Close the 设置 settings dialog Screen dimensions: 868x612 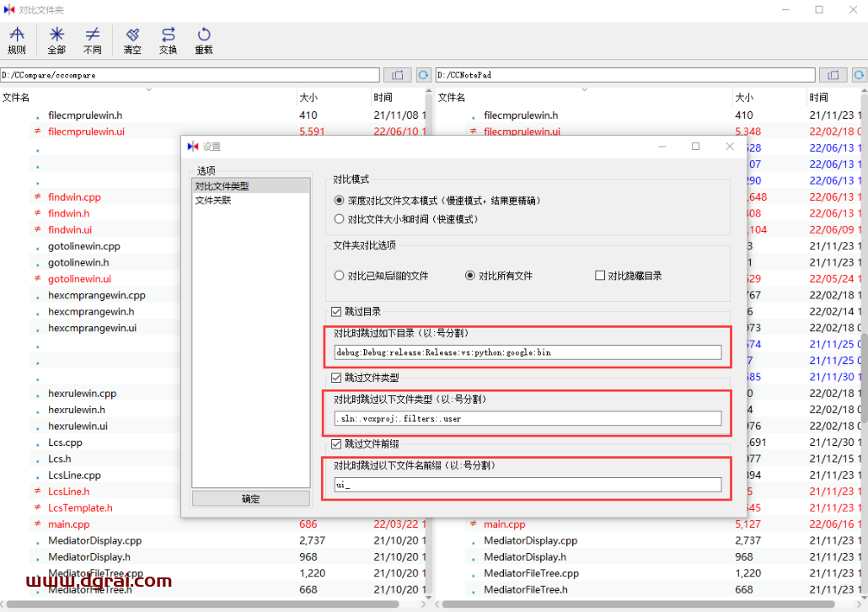pyautogui.click(x=730, y=146)
